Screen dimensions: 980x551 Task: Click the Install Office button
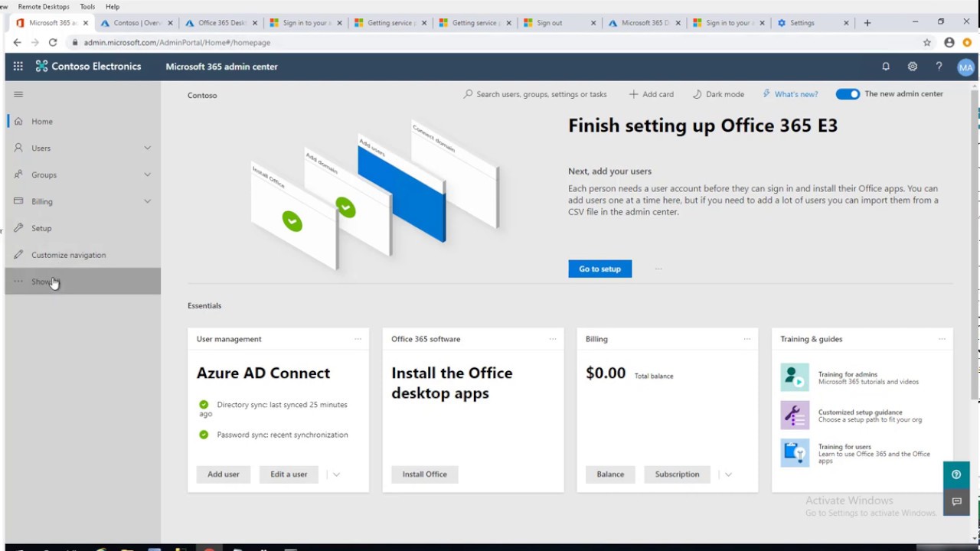point(425,474)
